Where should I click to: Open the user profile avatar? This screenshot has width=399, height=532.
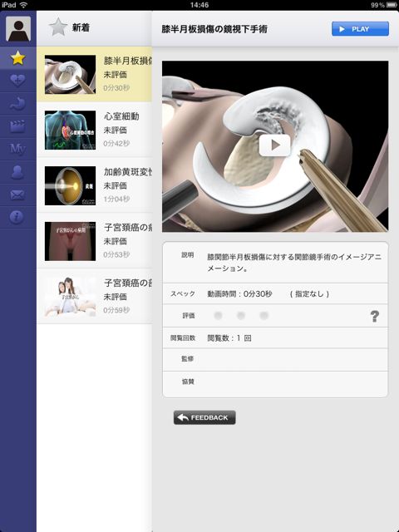[x=18, y=29]
